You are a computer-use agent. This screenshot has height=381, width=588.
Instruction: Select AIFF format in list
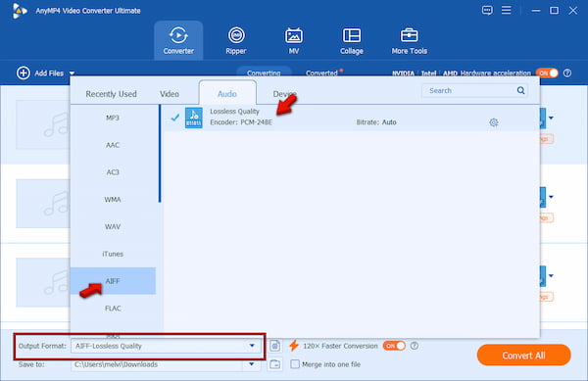click(x=113, y=281)
